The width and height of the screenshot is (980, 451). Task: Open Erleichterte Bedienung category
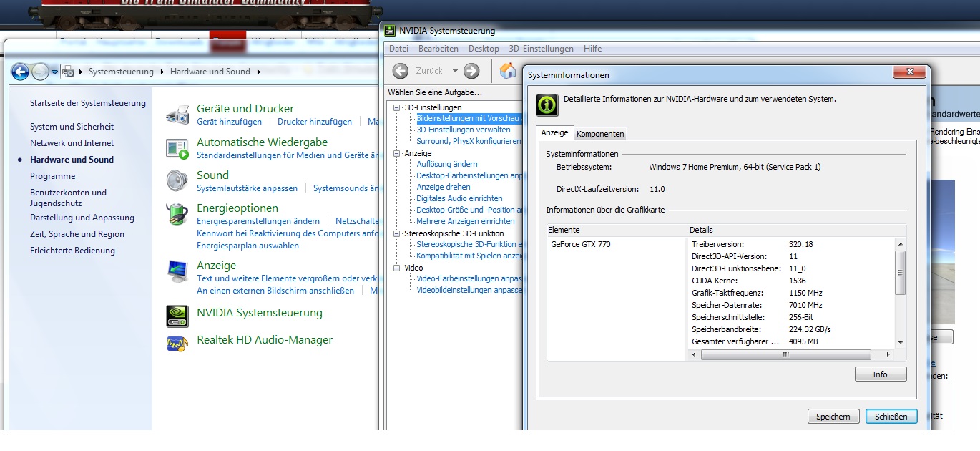(72, 251)
